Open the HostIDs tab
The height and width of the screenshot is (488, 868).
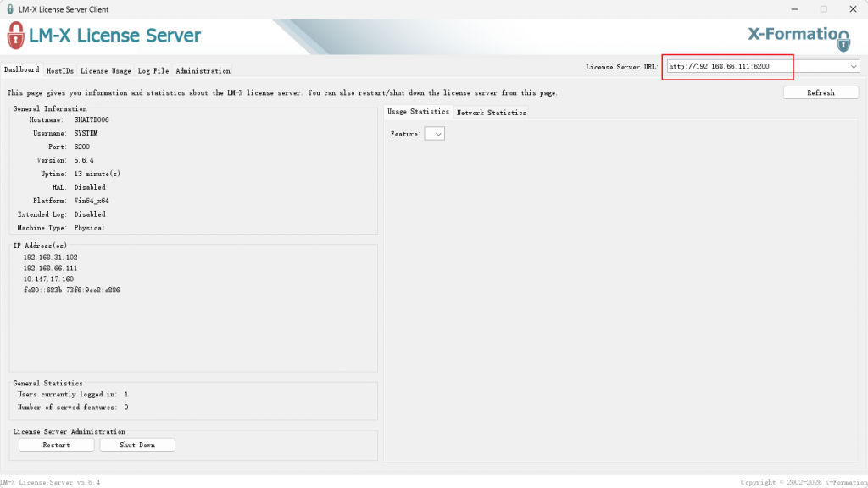[60, 71]
